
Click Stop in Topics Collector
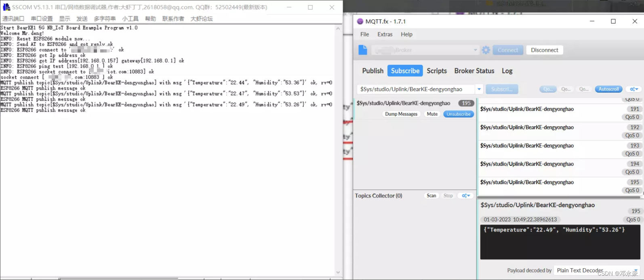coord(448,195)
